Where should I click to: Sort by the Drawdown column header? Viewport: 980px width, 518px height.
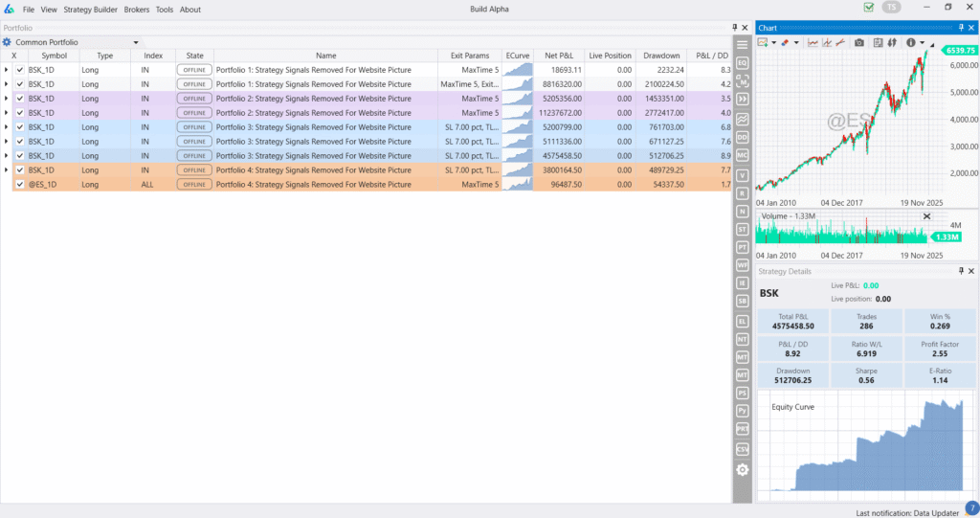661,56
